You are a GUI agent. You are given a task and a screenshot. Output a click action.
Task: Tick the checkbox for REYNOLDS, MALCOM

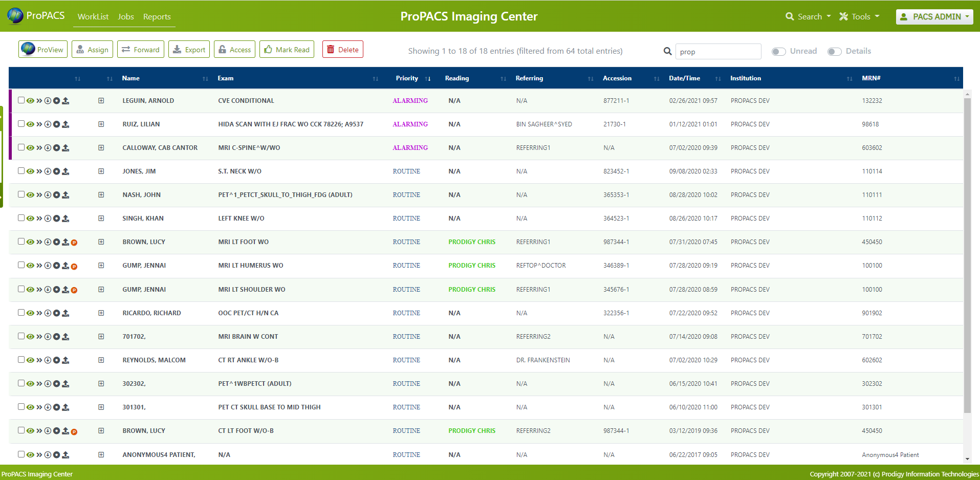pos(21,360)
